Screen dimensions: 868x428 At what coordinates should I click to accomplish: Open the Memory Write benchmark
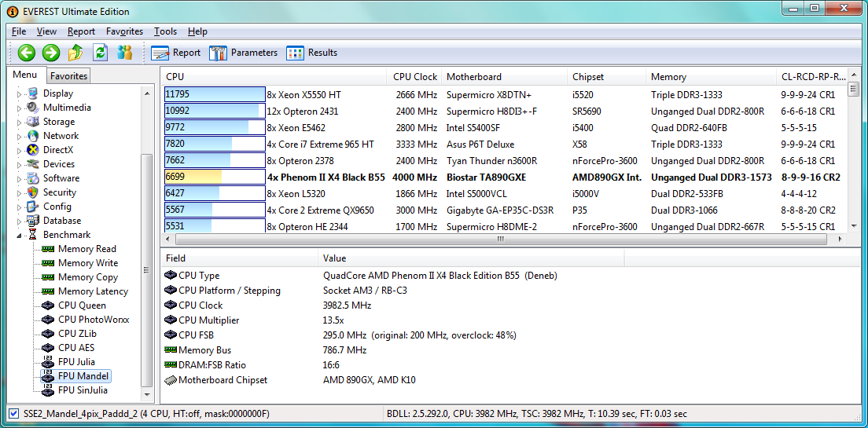88,262
